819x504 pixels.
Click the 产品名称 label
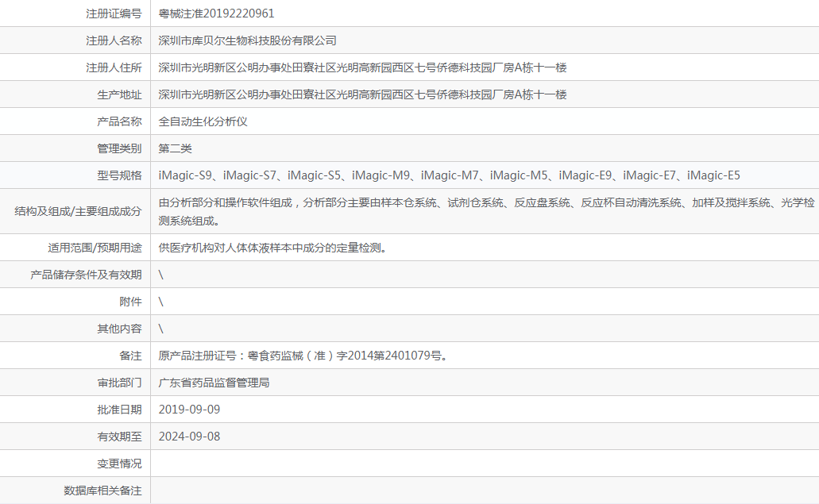click(120, 121)
